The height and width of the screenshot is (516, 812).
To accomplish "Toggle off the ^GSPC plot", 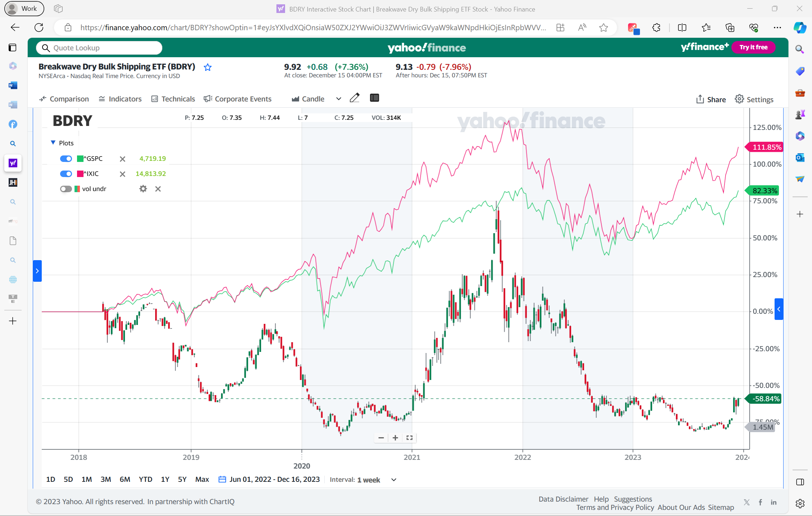I will [x=66, y=159].
